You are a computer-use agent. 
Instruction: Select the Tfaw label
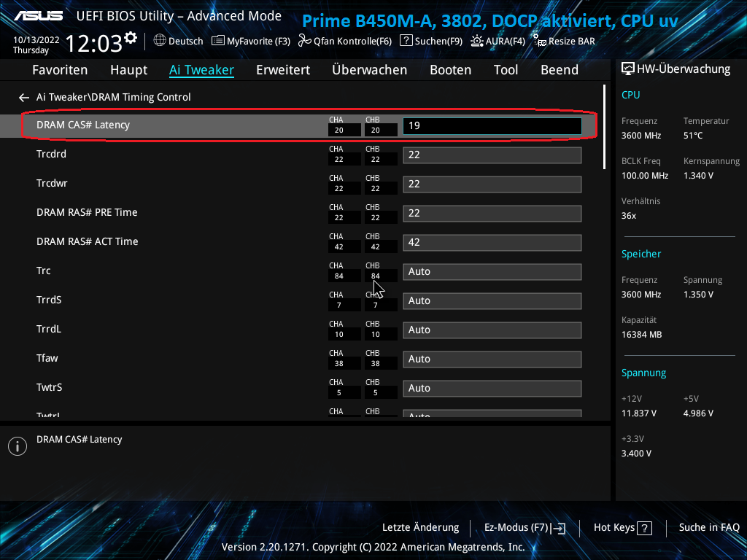[x=47, y=358]
